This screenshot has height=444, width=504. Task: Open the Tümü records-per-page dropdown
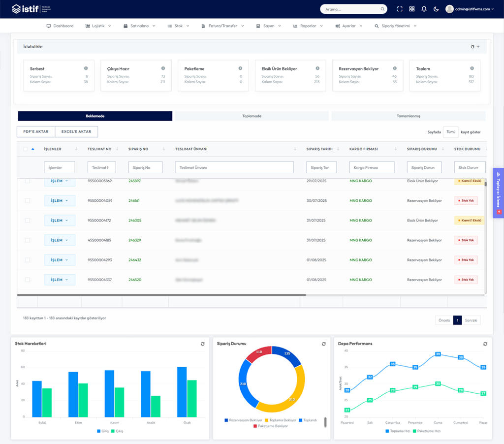point(451,132)
